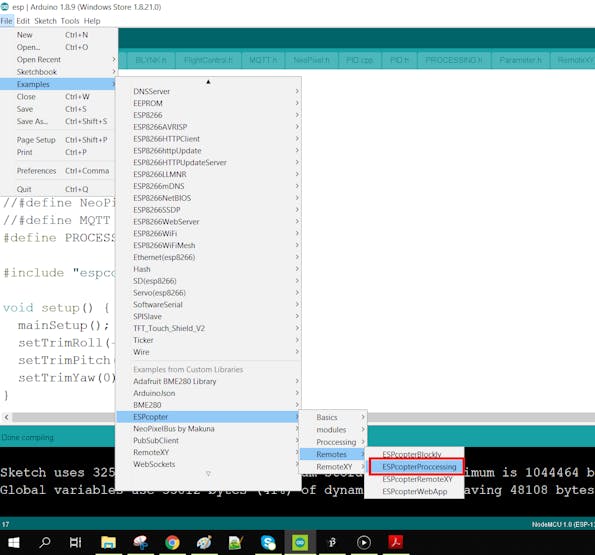This screenshot has width=595, height=555.
Task: Expand the DNSServer examples submenu arrow
Action: (x=297, y=91)
